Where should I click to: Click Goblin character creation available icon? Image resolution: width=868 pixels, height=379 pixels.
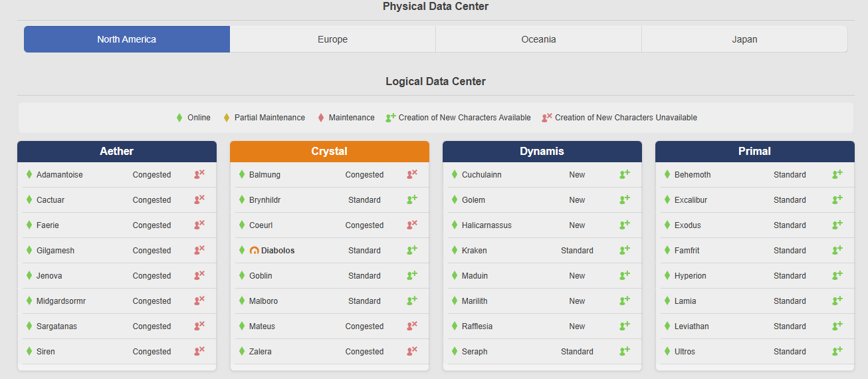pyautogui.click(x=412, y=275)
